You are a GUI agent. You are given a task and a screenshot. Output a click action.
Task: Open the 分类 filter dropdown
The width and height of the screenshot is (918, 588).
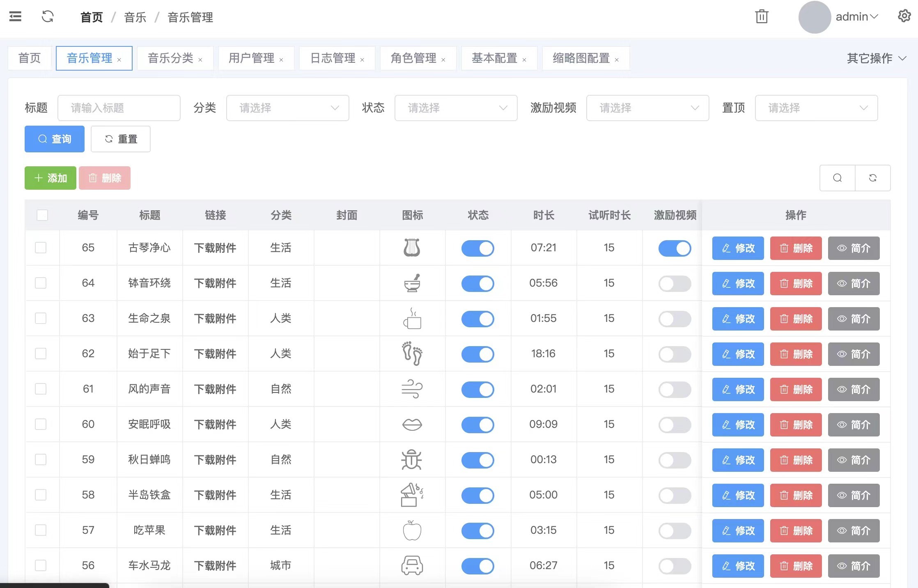288,108
